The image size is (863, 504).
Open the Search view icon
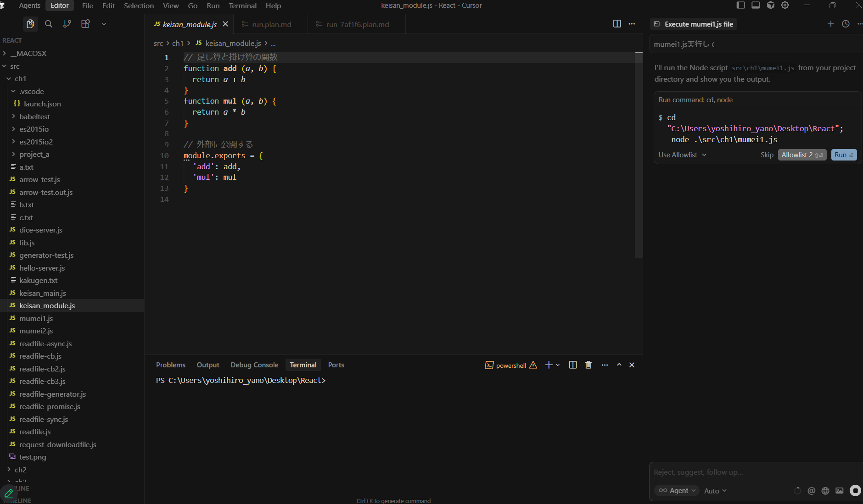pos(49,24)
